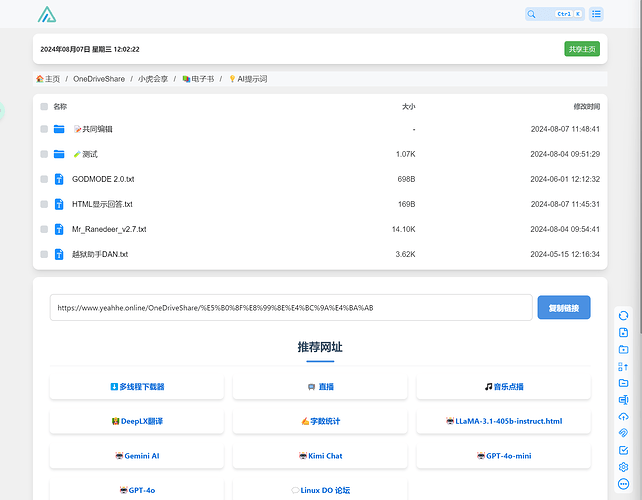Sort by the 大小 column header
This screenshot has height=500, width=642.
pyautogui.click(x=408, y=106)
